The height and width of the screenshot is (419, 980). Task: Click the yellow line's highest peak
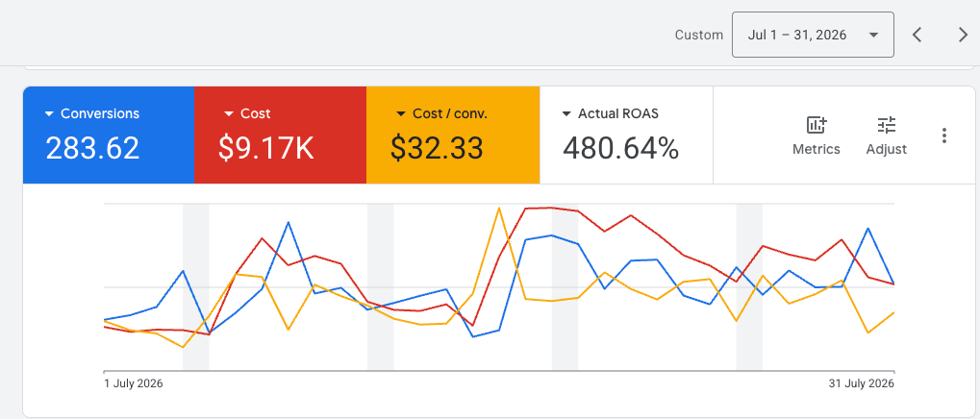tap(498, 208)
